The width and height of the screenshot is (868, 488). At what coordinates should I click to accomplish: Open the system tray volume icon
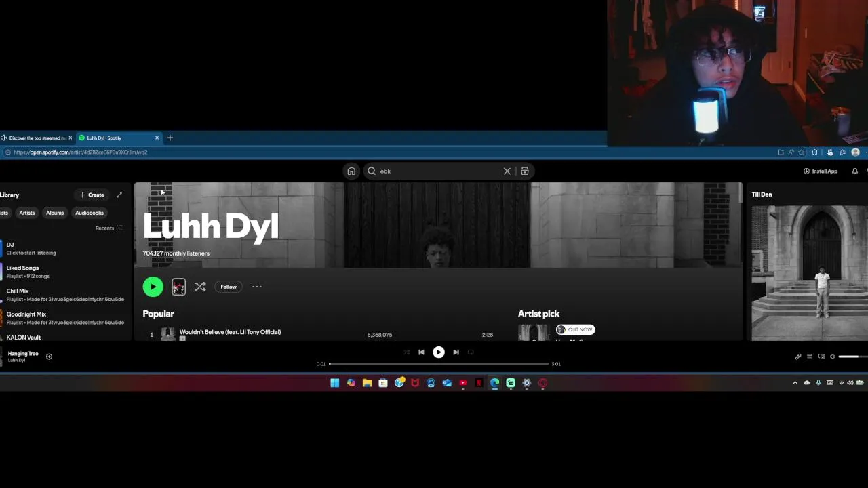point(850,383)
